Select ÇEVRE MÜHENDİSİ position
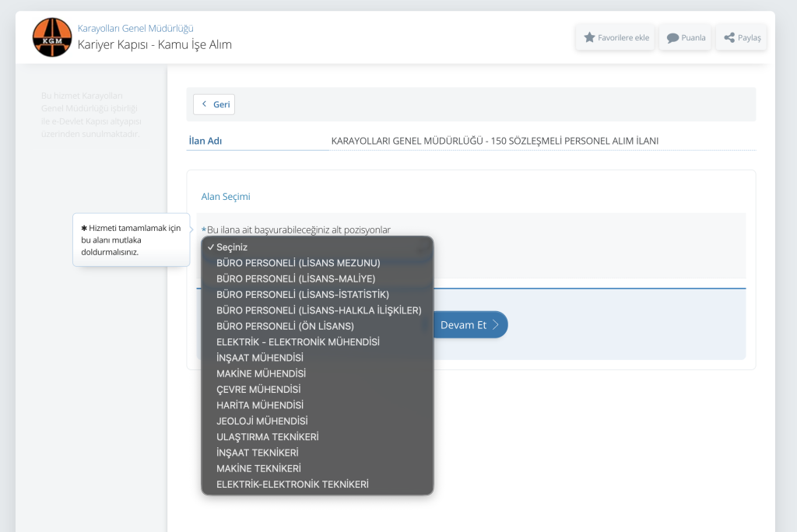797x532 pixels. pos(258,389)
